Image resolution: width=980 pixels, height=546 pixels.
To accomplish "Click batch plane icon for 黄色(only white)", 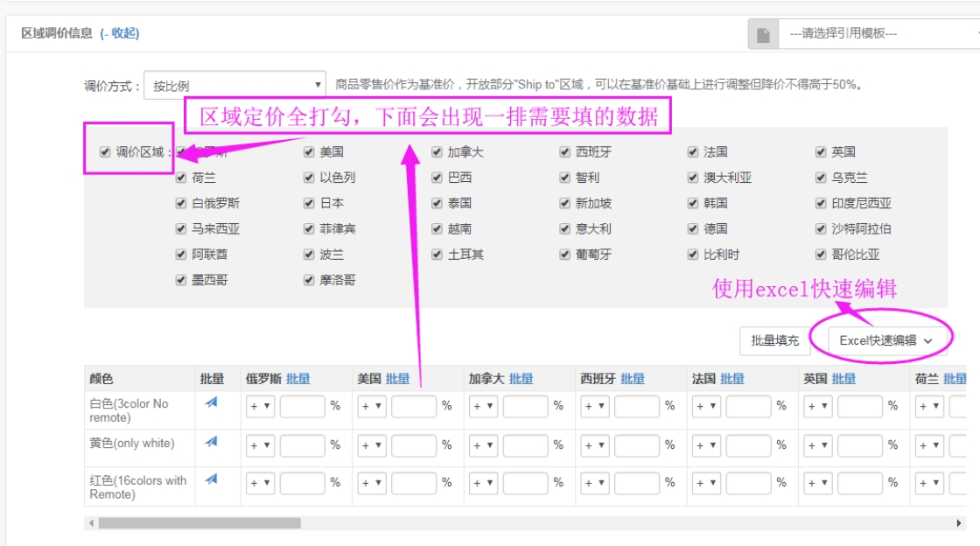I will [x=211, y=442].
